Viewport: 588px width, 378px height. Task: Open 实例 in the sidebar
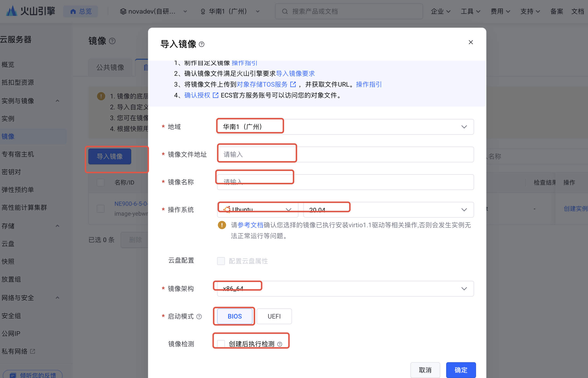tap(8, 119)
